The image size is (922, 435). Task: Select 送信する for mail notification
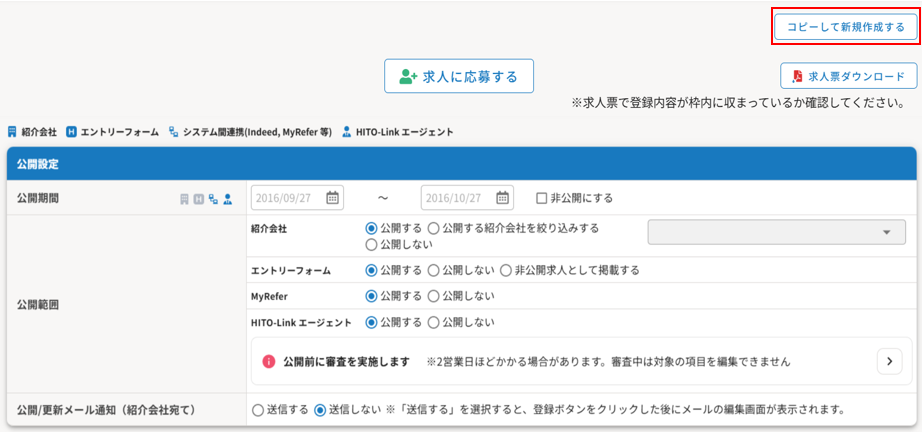click(258, 409)
